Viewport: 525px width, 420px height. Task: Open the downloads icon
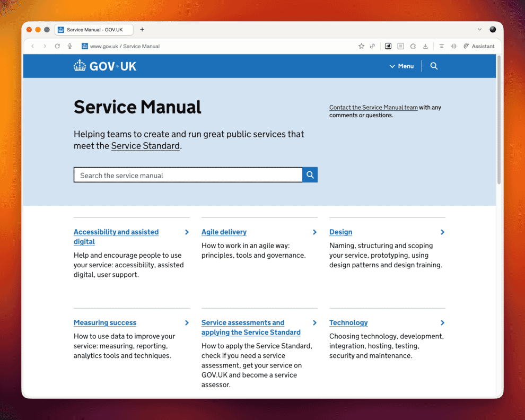tap(425, 46)
